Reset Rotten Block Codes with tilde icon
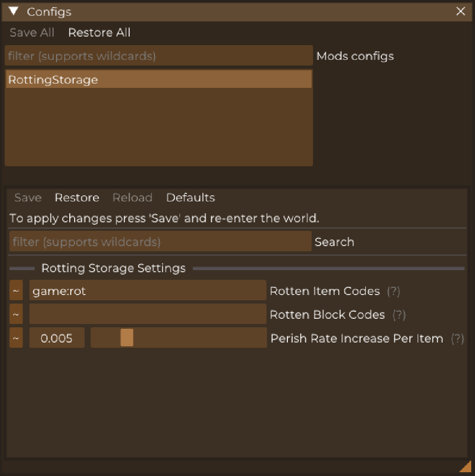The image size is (475, 476). [x=16, y=314]
